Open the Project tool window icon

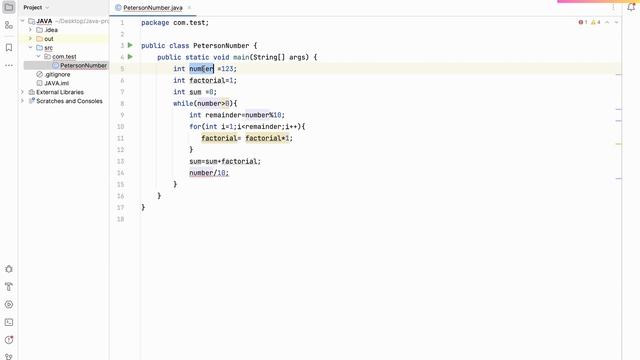(x=9, y=7)
